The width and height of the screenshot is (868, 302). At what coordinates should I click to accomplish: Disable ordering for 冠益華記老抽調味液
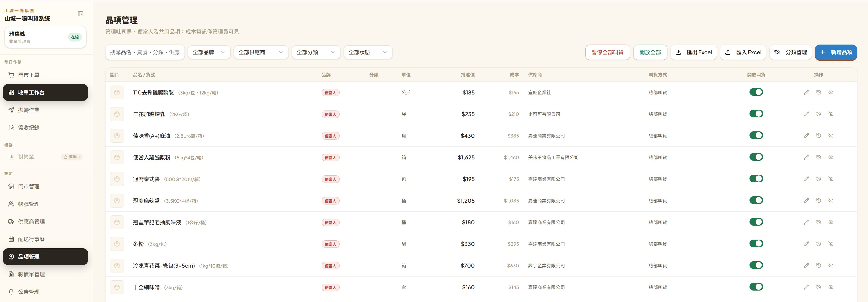[756, 222]
